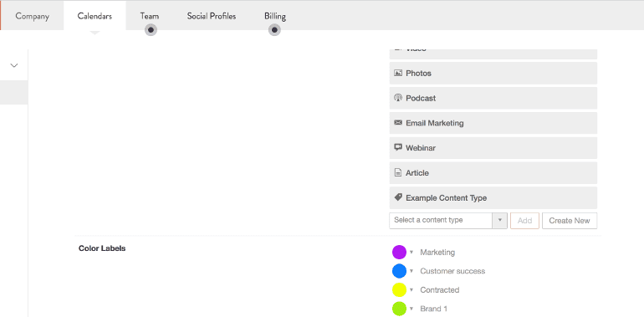Select the Photos content type row

click(x=493, y=73)
